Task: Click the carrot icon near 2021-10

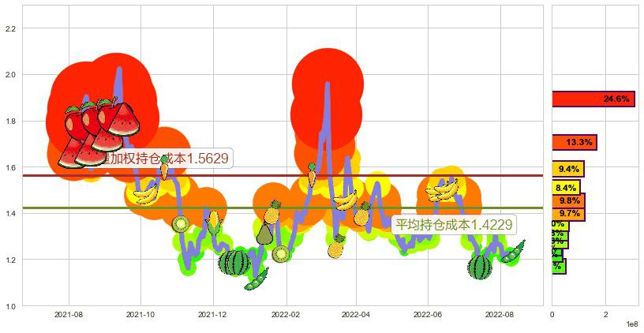Action: pos(164,168)
